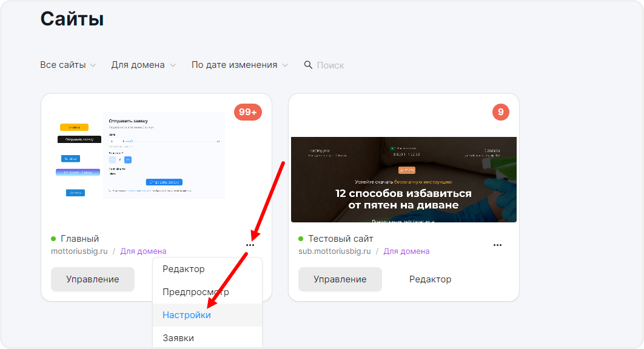This screenshot has width=644, height=349.
Task: Open the three-dot menu on Главный card
Action: coord(250,245)
